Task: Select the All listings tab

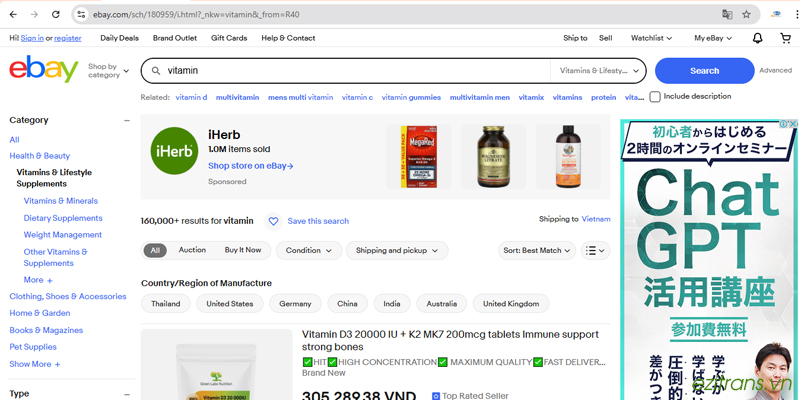Action: [155, 251]
